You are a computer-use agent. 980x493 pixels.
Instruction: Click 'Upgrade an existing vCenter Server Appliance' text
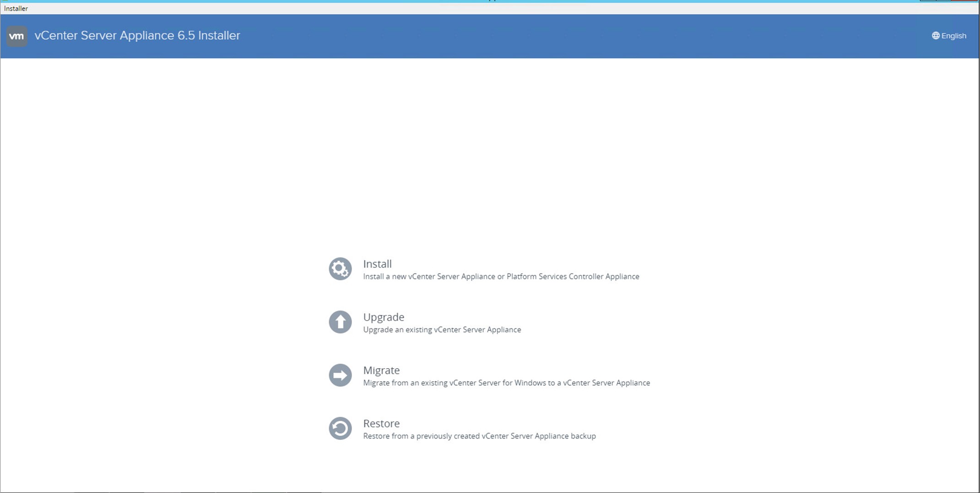point(442,329)
